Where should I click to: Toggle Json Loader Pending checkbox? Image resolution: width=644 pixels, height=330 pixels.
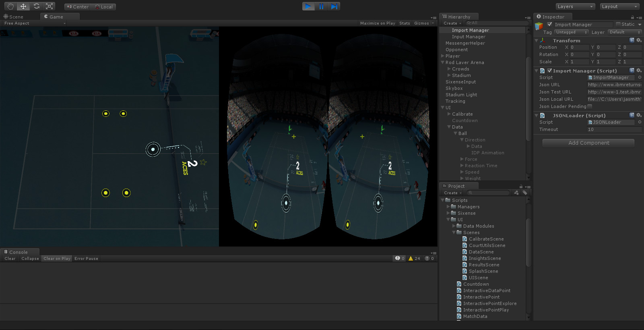590,106
